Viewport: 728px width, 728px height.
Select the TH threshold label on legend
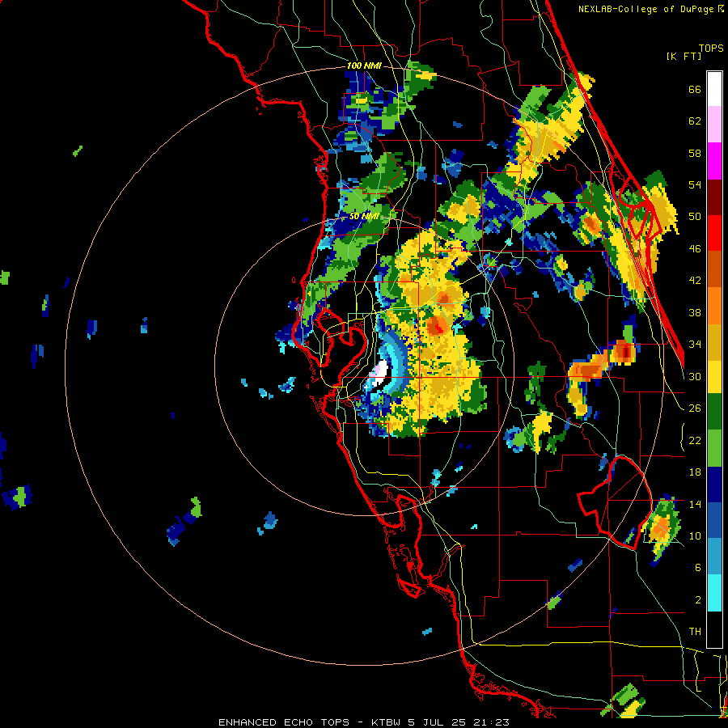[x=695, y=632]
